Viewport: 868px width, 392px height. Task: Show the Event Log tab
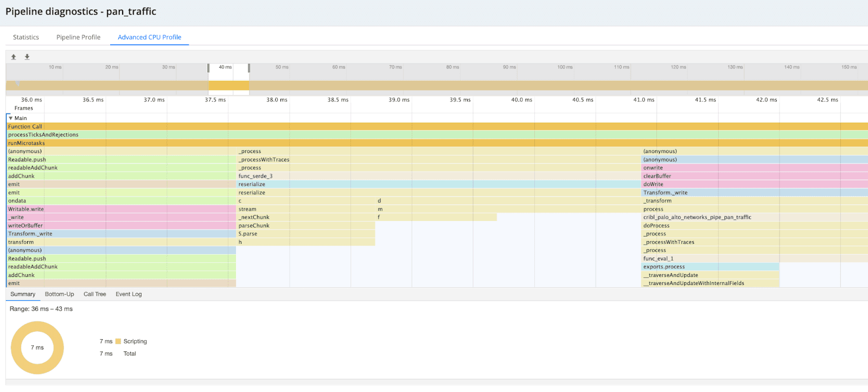pyautogui.click(x=129, y=294)
